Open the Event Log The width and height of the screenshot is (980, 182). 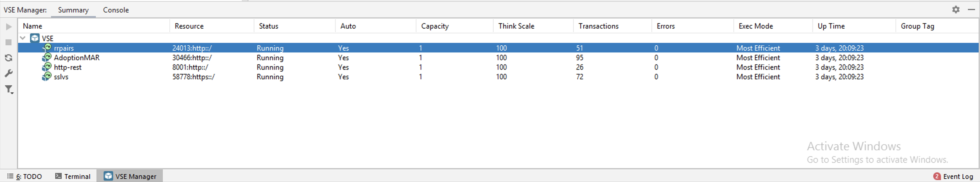(x=953, y=176)
